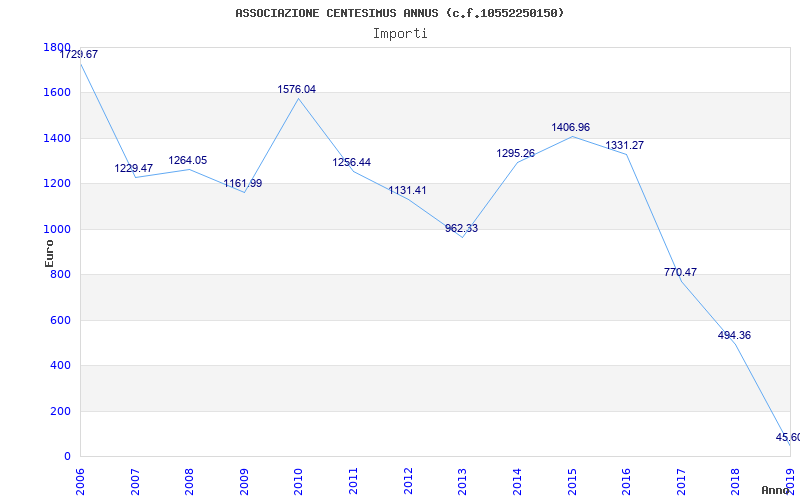Click the 962.33 data label
This screenshot has height=500, width=800.
click(461, 228)
